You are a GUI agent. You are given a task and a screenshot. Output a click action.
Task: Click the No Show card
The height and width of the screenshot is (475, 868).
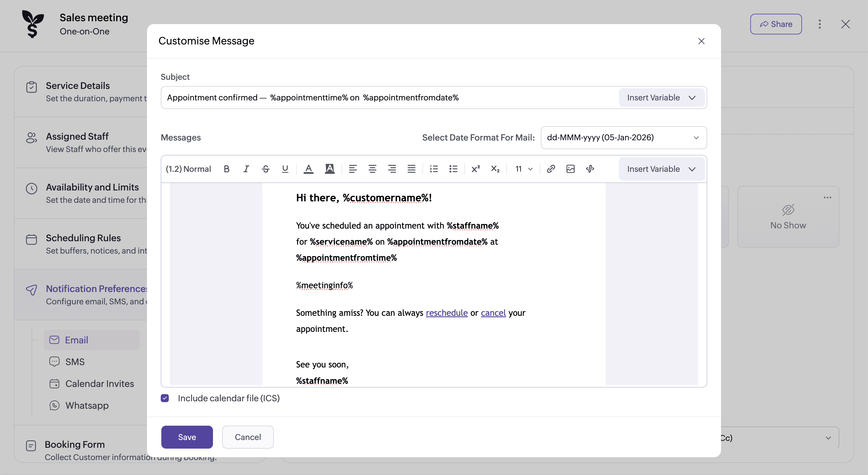coord(788,217)
